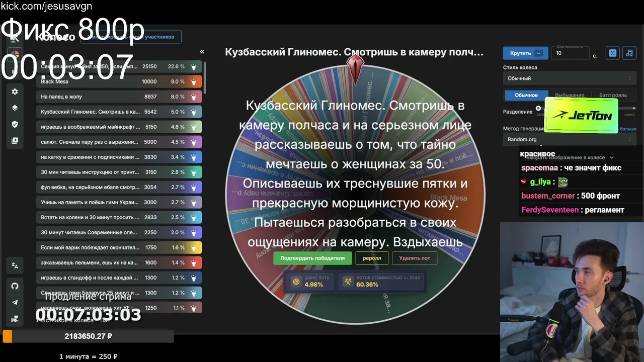Switch to the Батл рояль mode tab
This screenshot has width=644, height=362.
pos(613,95)
